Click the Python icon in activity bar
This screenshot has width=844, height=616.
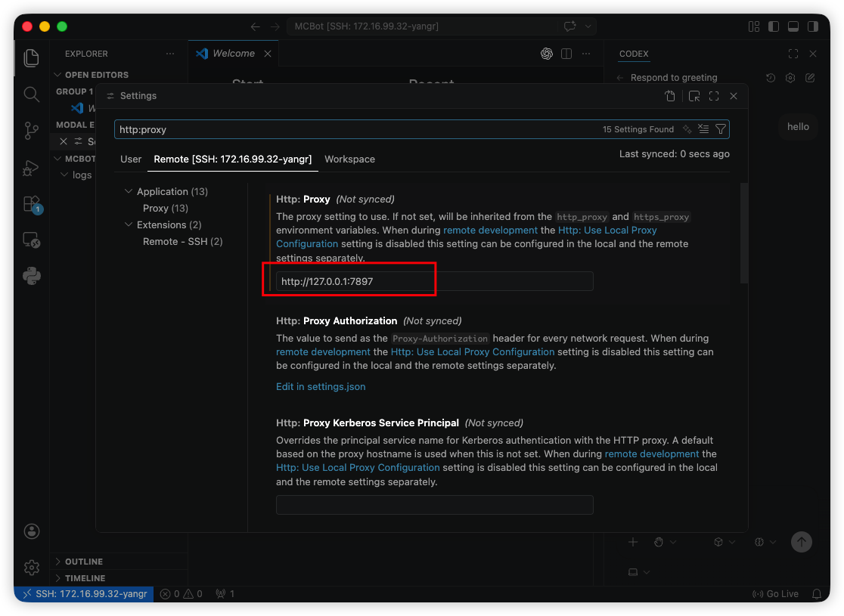tap(31, 276)
